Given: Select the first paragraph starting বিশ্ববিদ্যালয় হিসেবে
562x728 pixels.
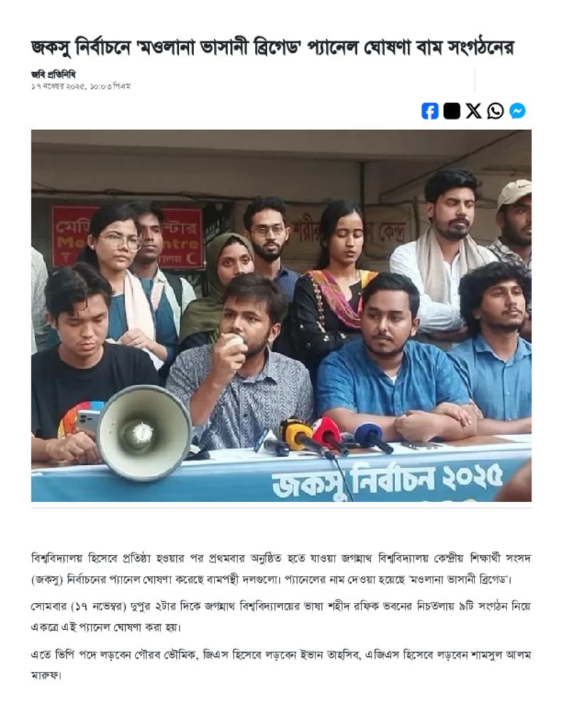Looking at the screenshot, I should pyautogui.click(x=281, y=568).
